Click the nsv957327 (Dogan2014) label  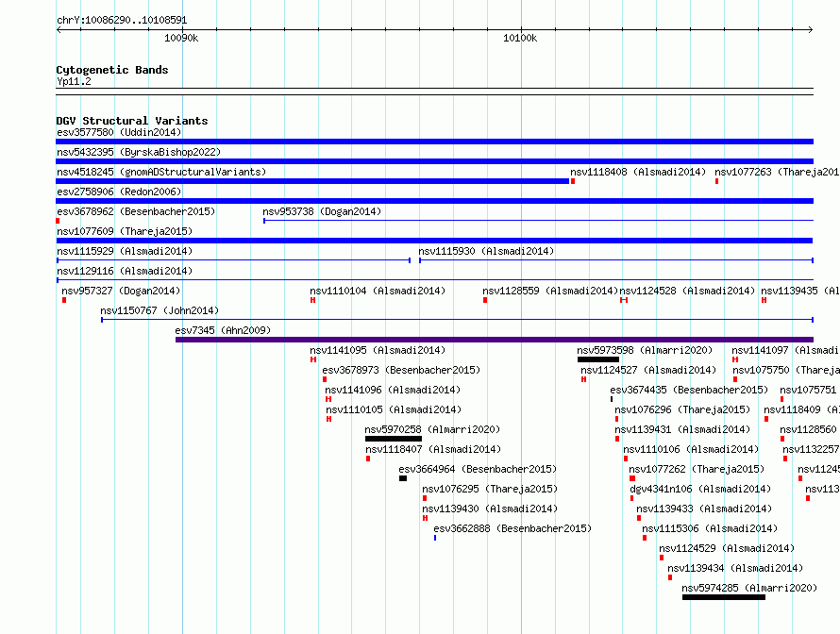[x=121, y=291]
